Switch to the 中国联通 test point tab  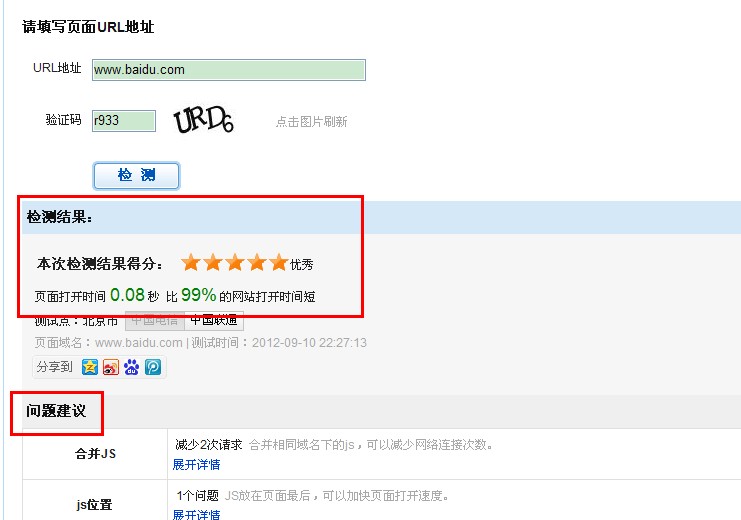(x=214, y=321)
